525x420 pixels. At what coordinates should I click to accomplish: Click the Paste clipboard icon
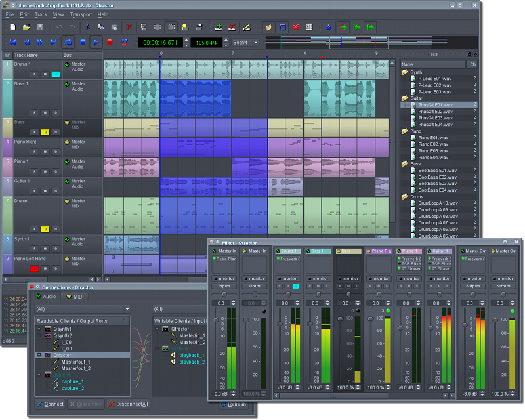[x=114, y=27]
